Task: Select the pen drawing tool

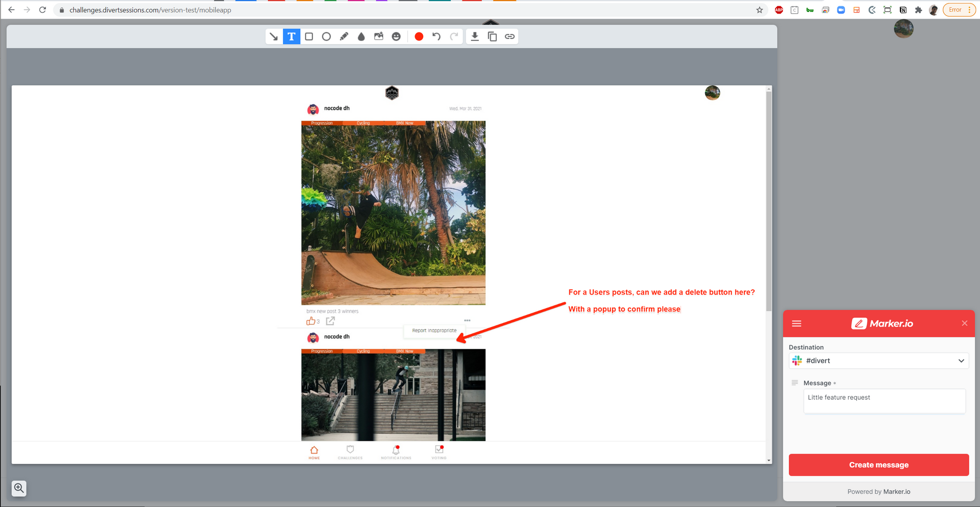Action: coord(344,37)
